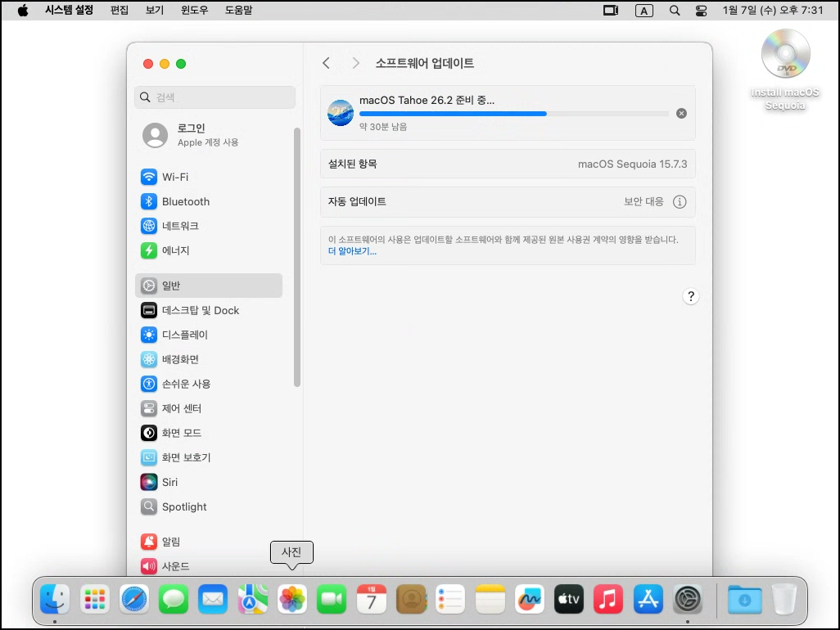
Task: Click the input source A indicator
Action: pos(644,11)
